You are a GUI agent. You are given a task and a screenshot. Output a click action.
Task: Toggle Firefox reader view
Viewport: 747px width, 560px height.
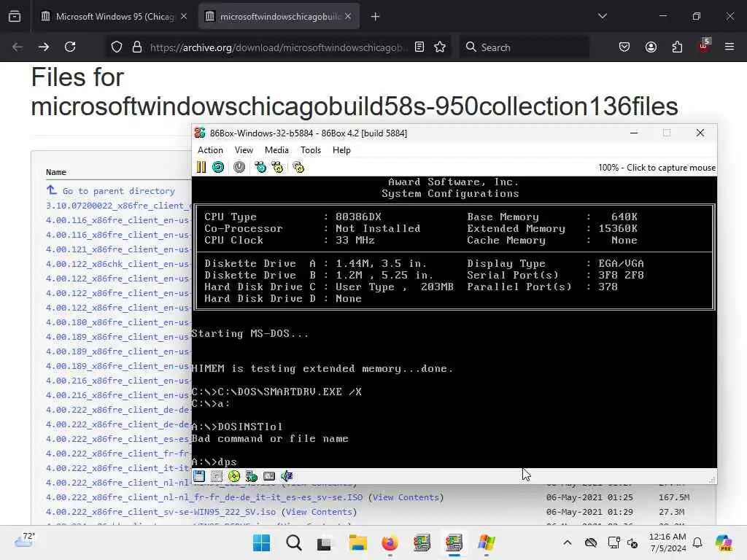(x=419, y=47)
